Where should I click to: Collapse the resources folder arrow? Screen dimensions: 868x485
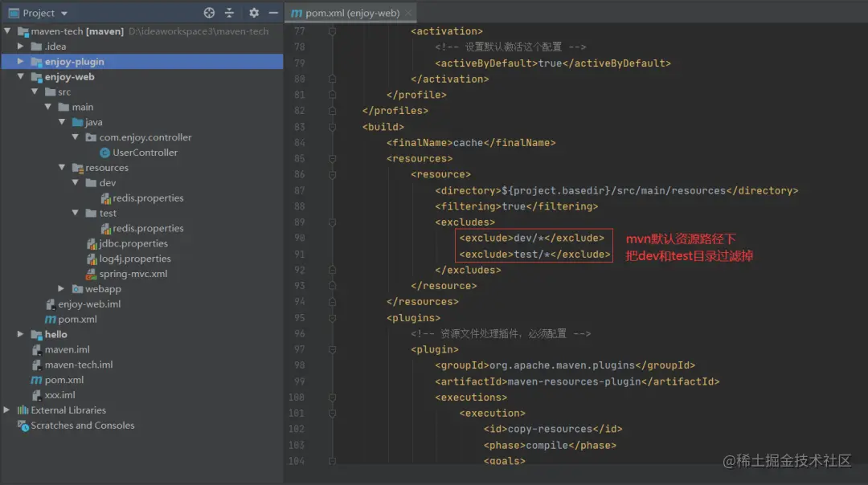(62, 168)
